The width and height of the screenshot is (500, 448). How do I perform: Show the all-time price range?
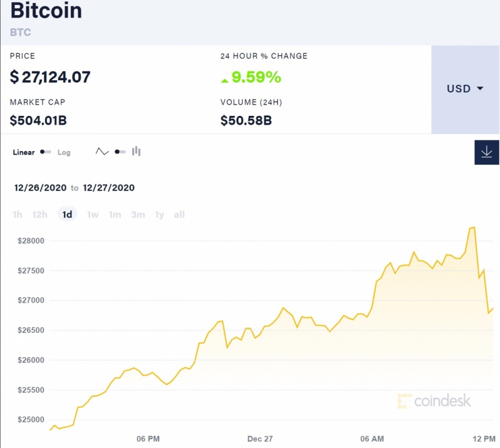point(179,214)
